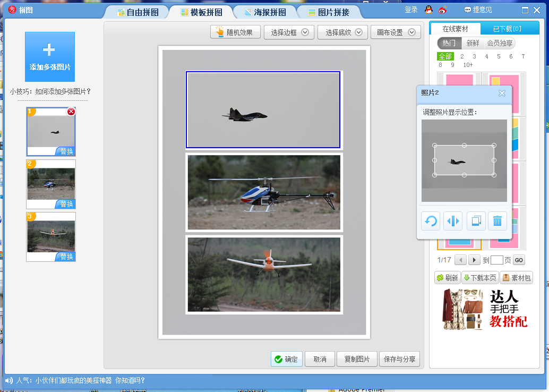Click the trash delete icon in 照片2 popup
Viewport: 549px width, 392px height.
point(497,221)
